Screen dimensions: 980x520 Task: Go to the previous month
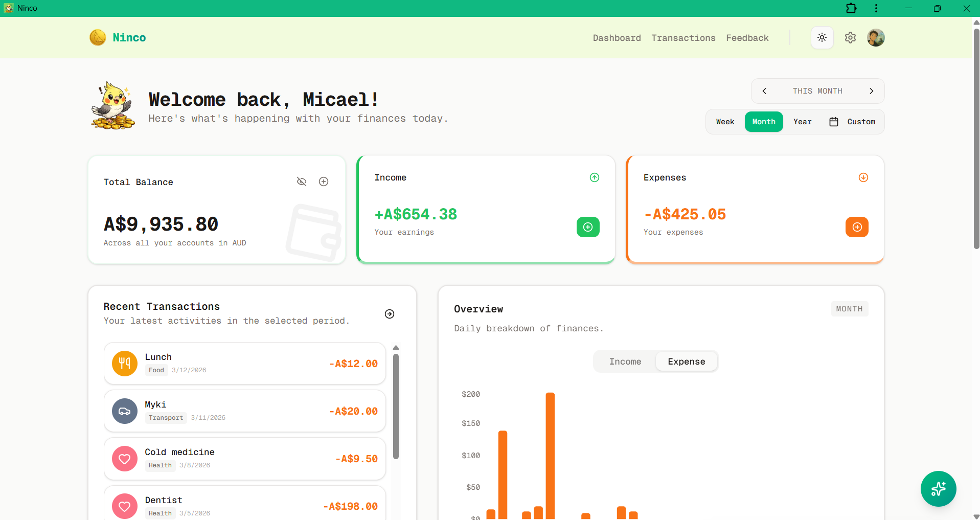764,91
